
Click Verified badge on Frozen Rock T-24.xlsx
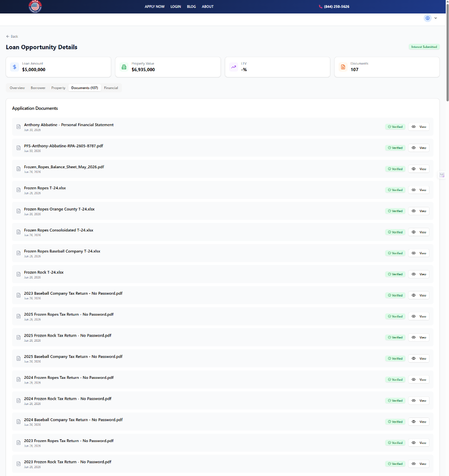[x=395, y=274]
